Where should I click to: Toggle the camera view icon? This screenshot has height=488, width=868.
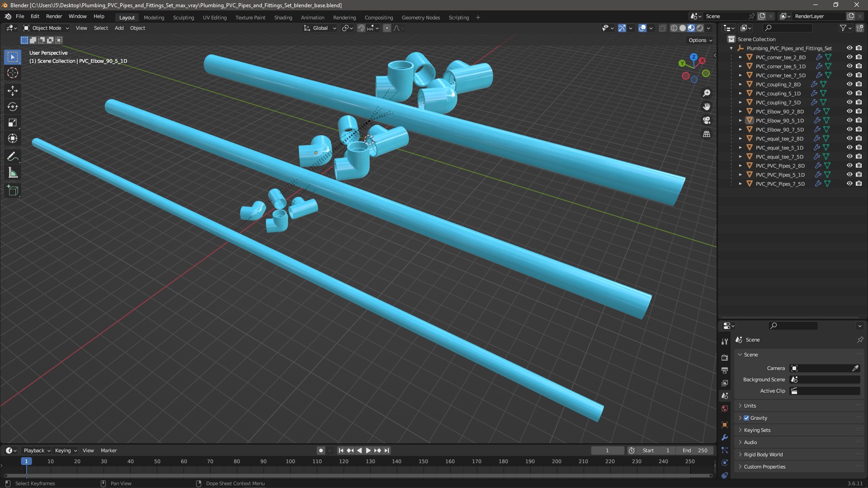pyautogui.click(x=707, y=120)
